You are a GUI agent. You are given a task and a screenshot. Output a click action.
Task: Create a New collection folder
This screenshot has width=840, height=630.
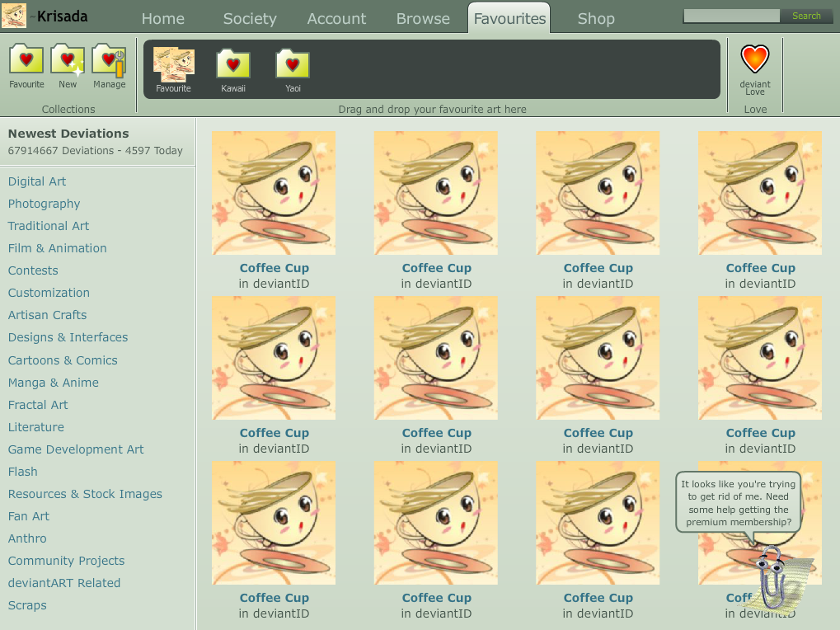(x=68, y=59)
